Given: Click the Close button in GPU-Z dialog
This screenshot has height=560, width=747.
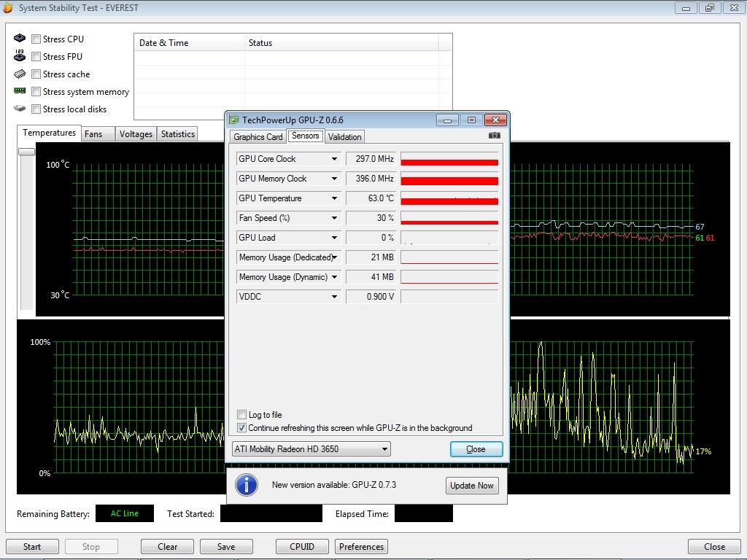Looking at the screenshot, I should coord(476,449).
